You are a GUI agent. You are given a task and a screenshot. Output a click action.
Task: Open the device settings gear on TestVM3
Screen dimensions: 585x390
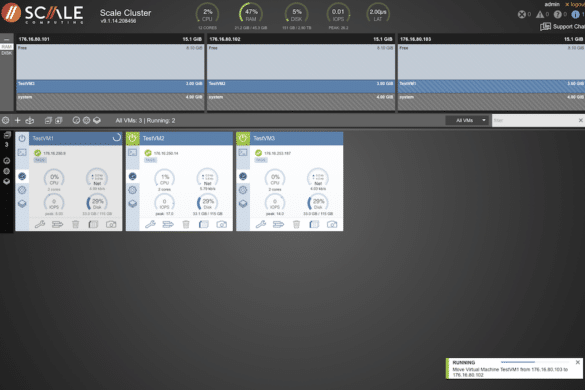[x=243, y=190]
